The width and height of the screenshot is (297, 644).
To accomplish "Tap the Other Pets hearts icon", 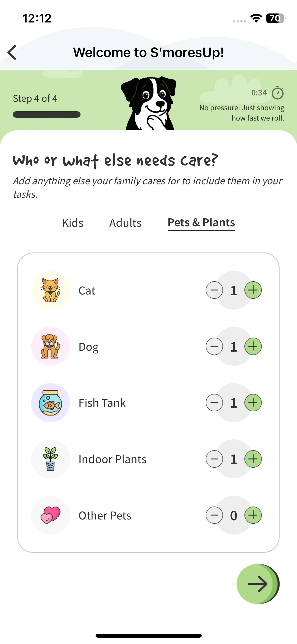I will 50,515.
